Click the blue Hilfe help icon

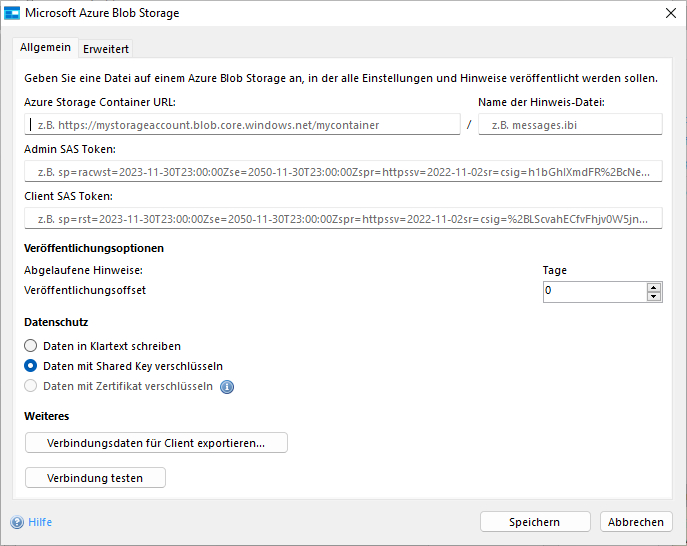tap(17, 522)
